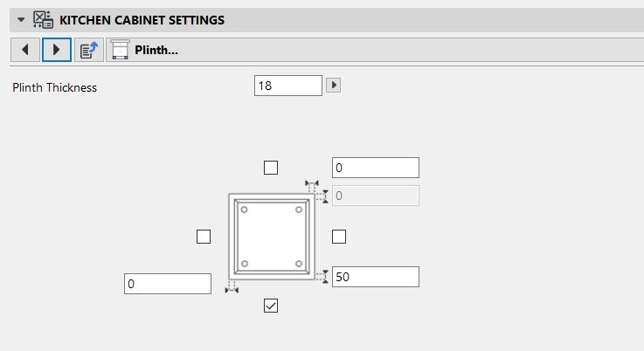This screenshot has height=351, width=644.
Task: Go to the previous settings page arrow
Action: pos(24,50)
